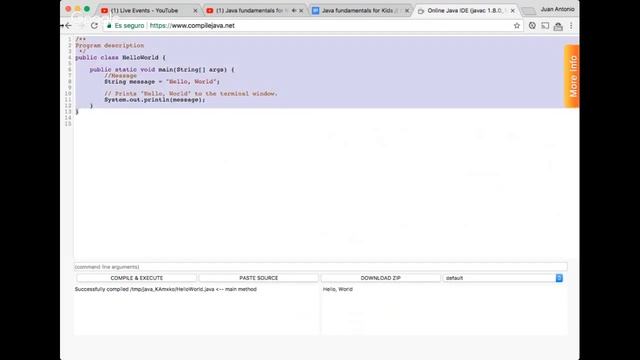Click the 'Hello, World' program output text
The image size is (640, 360).
338,289
